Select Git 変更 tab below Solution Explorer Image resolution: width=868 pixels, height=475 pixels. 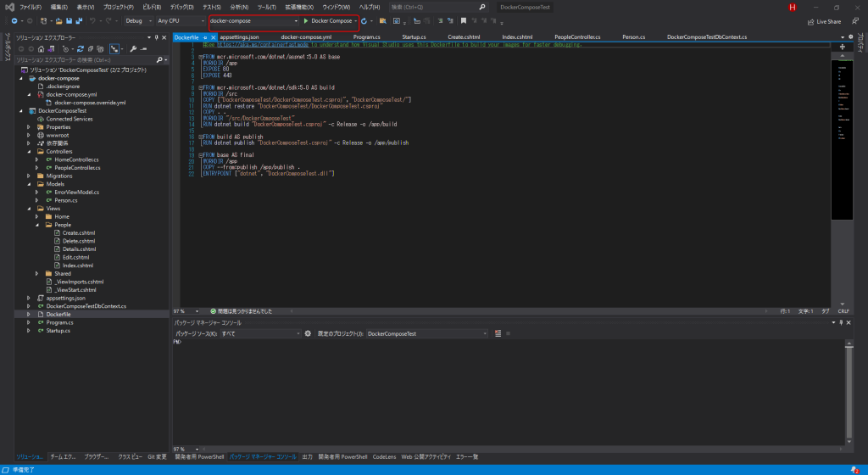tap(157, 456)
